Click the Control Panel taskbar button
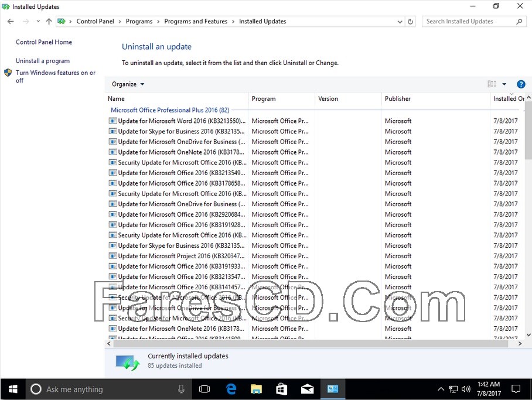The image size is (532, 400). pyautogui.click(x=333, y=389)
